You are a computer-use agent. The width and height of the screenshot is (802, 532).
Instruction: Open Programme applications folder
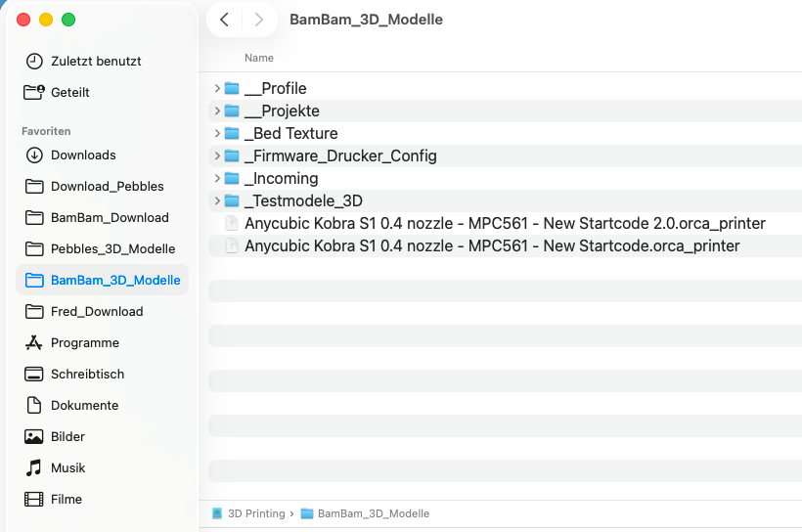click(84, 342)
